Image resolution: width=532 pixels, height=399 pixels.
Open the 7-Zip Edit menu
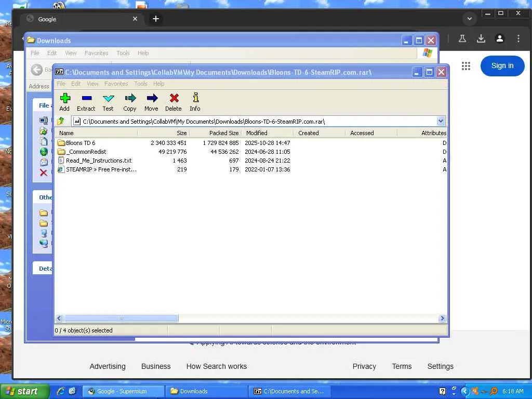(76, 84)
